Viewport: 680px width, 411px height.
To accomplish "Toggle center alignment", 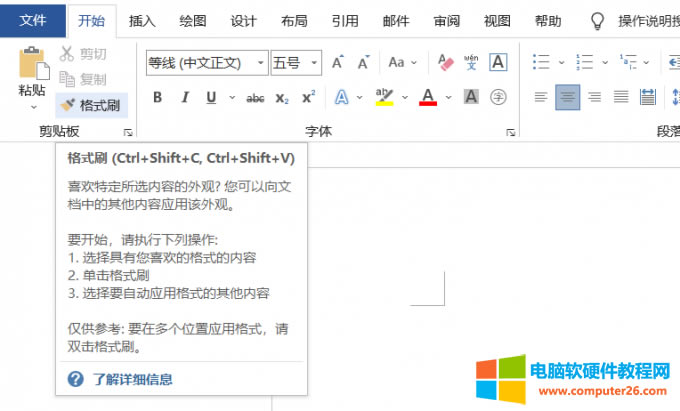I will [x=568, y=97].
